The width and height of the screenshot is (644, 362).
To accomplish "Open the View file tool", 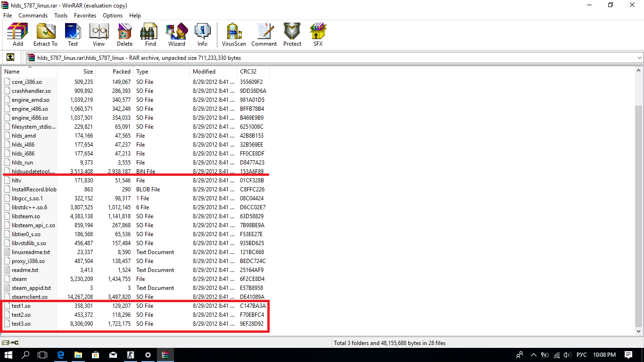I will (99, 34).
